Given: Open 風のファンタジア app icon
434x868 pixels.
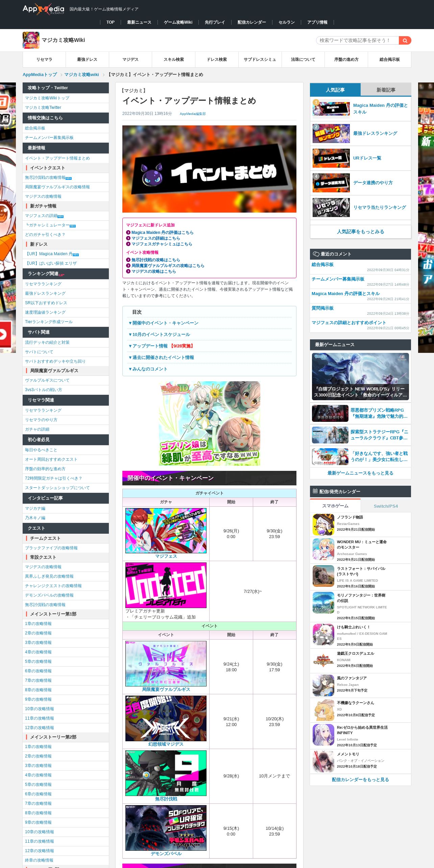Looking at the screenshot, I should click(x=323, y=685).
